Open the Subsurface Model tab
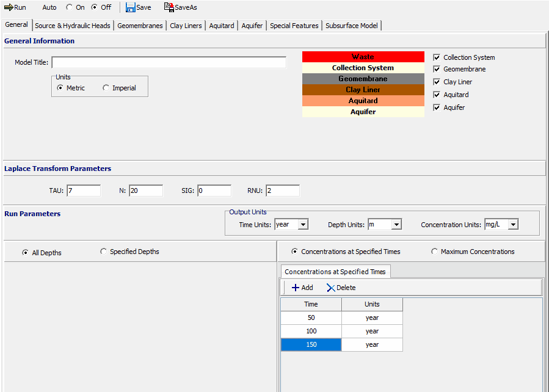This screenshot has width=549, height=392. [x=352, y=26]
